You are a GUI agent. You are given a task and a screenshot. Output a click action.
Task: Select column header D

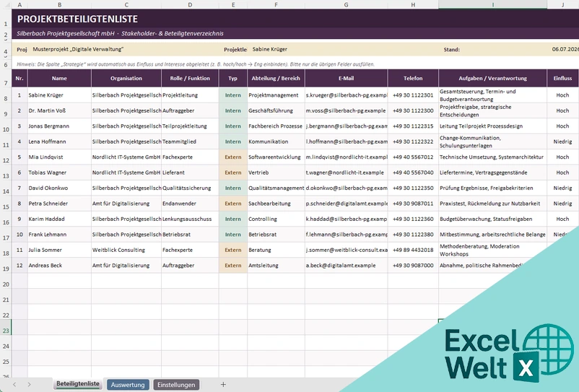(190, 5)
